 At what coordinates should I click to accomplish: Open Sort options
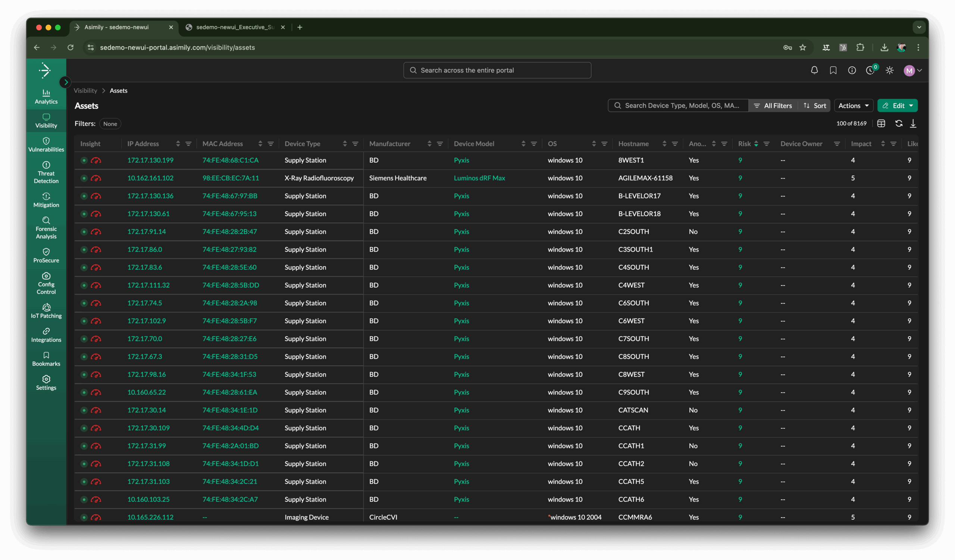point(814,106)
